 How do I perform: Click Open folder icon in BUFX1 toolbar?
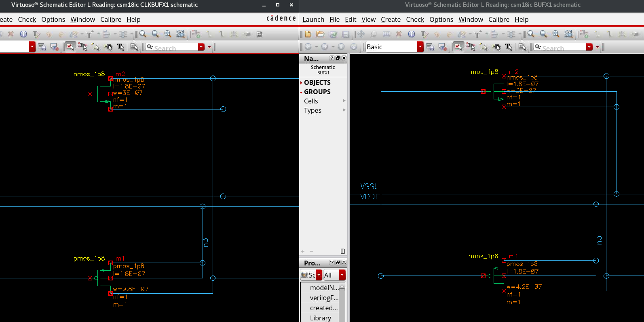point(321,34)
